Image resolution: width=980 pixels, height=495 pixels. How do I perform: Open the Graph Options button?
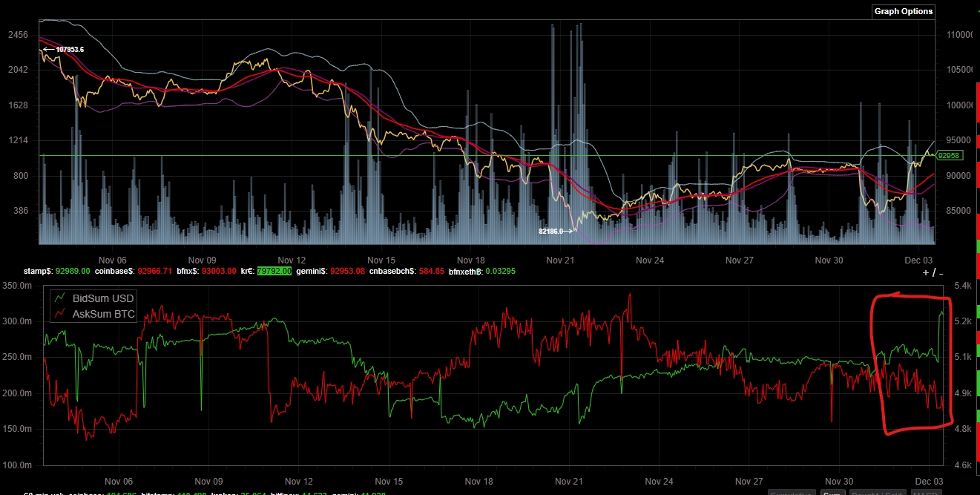[x=904, y=11]
